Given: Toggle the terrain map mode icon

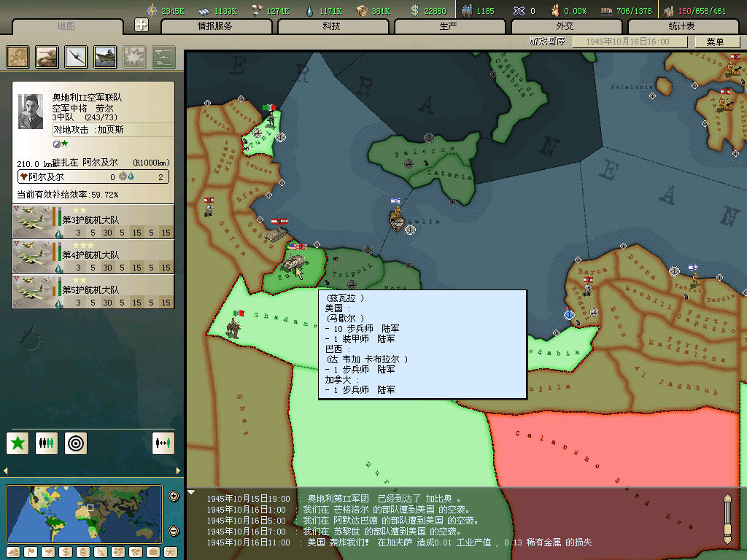Looking at the screenshot, I should click(x=12, y=552).
